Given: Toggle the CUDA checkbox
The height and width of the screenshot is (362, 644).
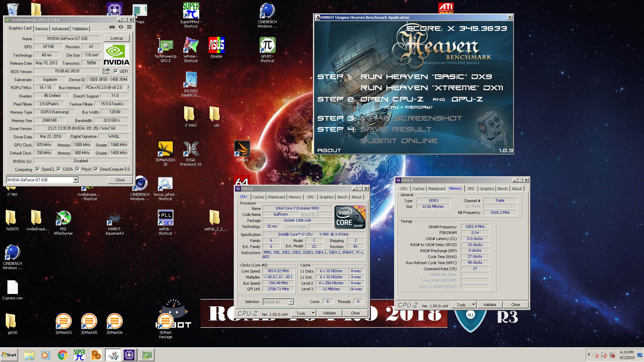Looking at the screenshot, I should [x=59, y=169].
